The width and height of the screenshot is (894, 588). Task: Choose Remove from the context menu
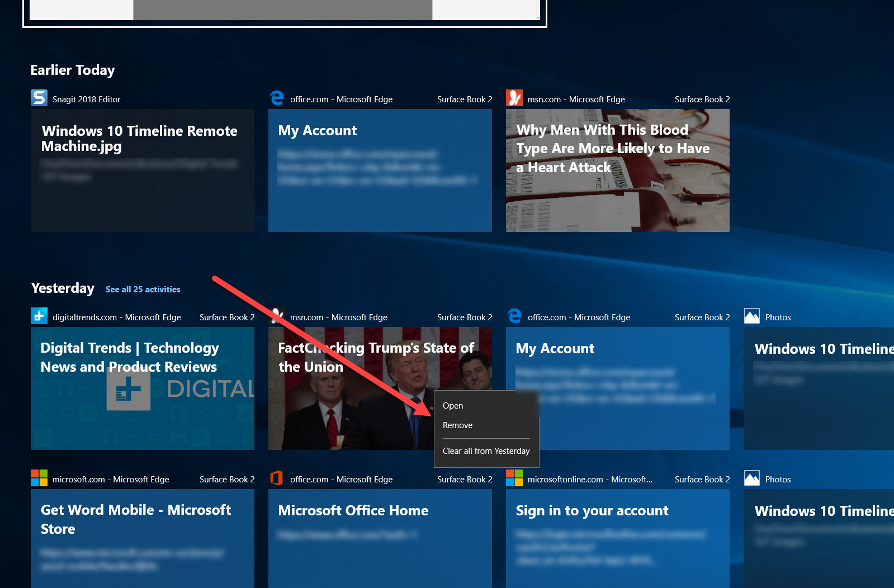point(486,425)
